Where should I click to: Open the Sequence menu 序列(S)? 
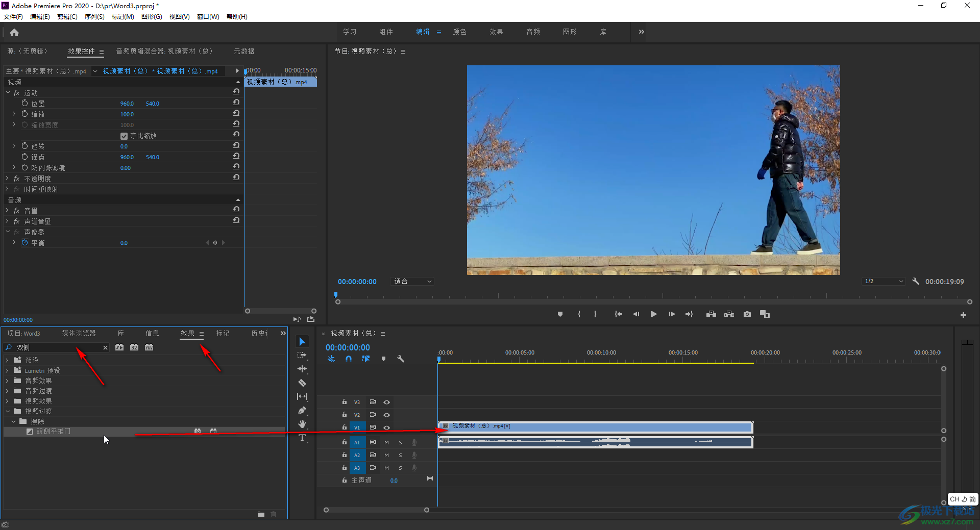(x=94, y=17)
